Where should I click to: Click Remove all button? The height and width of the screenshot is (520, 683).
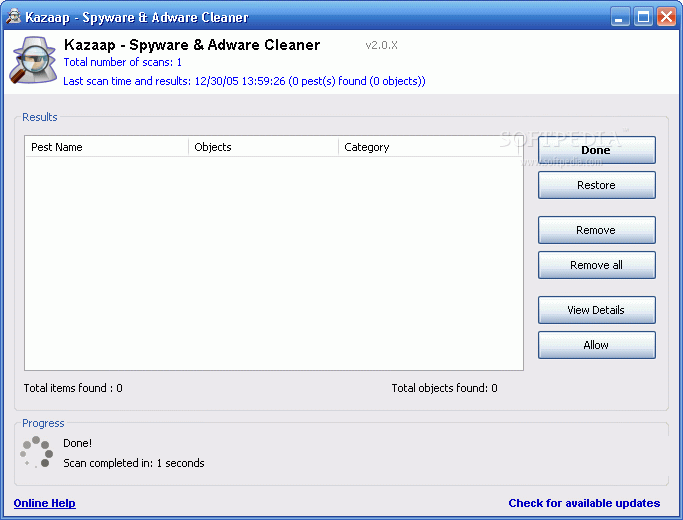596,265
